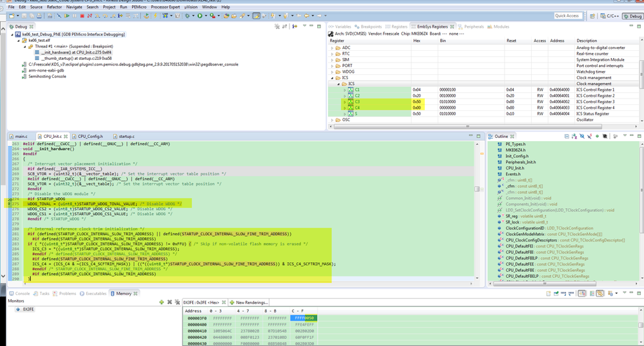Click the registers panel horizontal scrollbar
This screenshot has height=346, width=644.
467,126
